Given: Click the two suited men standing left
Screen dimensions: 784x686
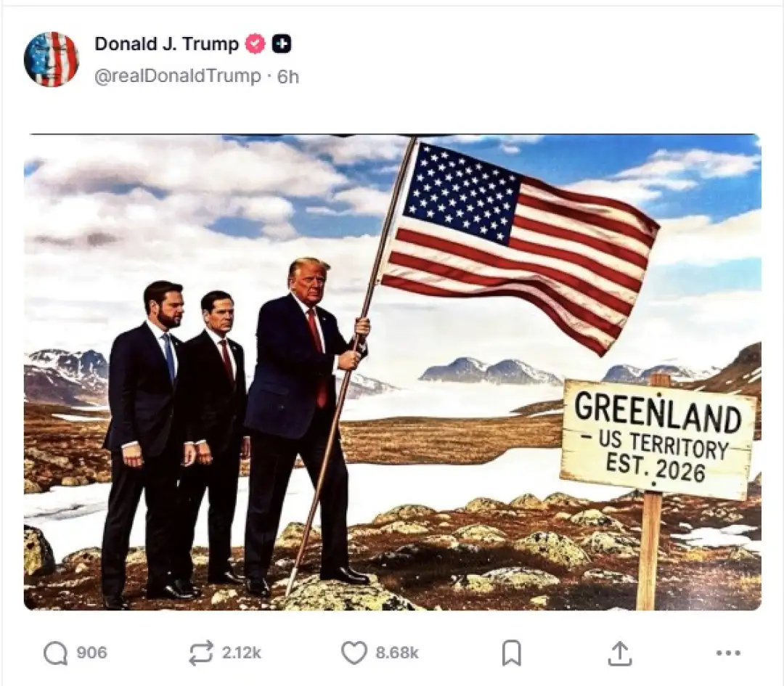Looking at the screenshot, I should [x=175, y=440].
